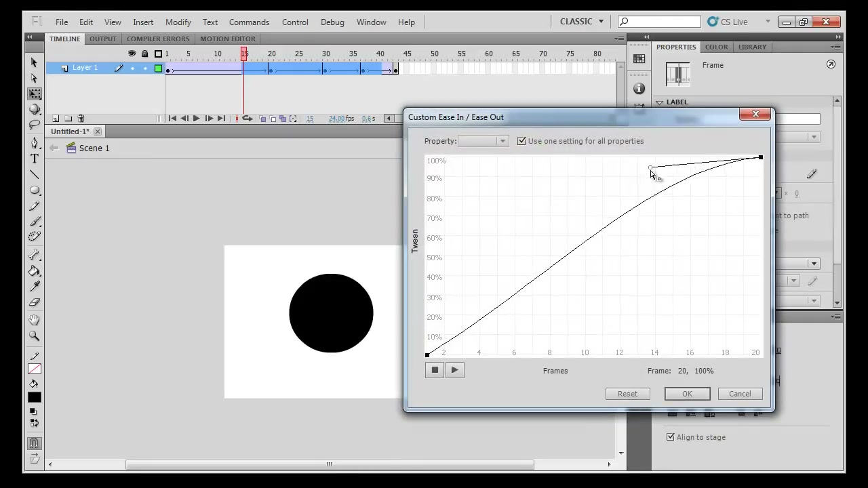Confirm the custom ease with OK
This screenshot has width=868, height=488.
click(x=687, y=394)
